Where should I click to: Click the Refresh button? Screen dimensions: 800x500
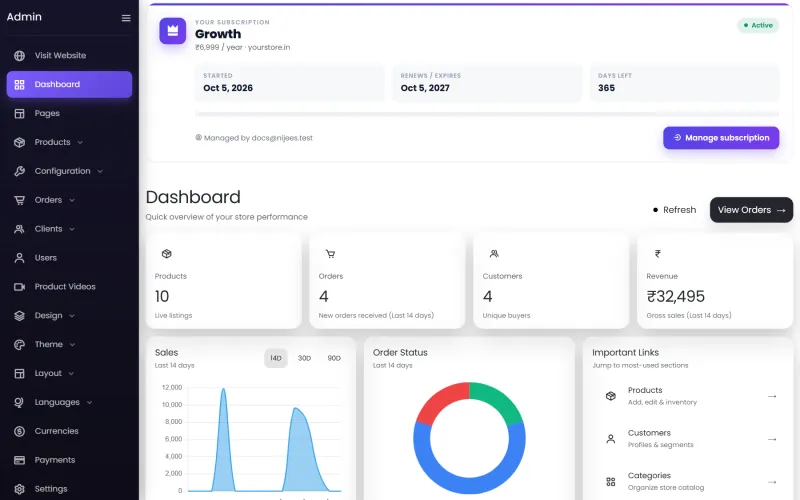(674, 210)
